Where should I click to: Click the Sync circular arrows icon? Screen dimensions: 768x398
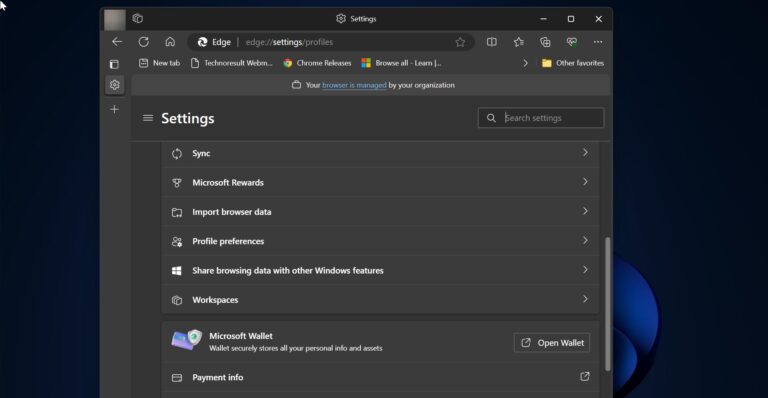177,154
